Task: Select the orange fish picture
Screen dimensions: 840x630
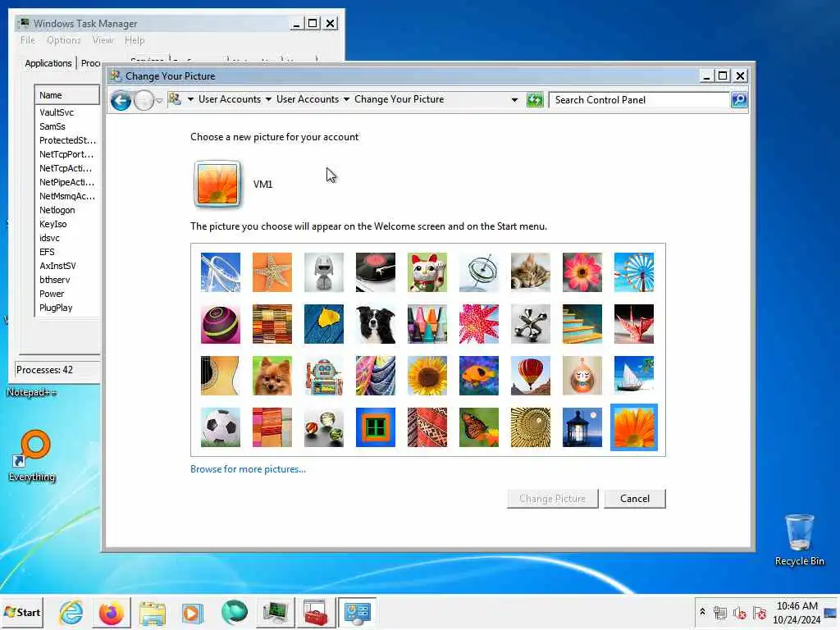Action: pos(479,376)
